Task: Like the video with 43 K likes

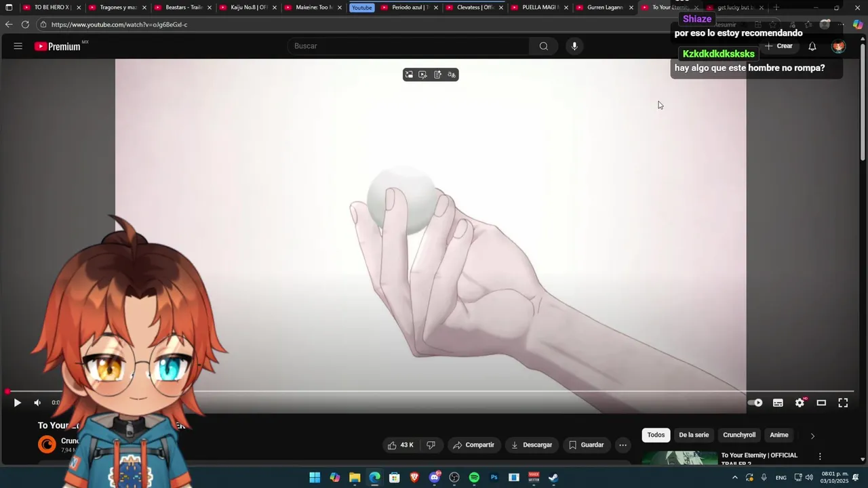Action: [400, 445]
